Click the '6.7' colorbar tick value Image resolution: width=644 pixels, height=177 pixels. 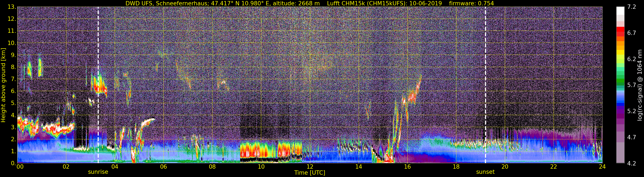(x=631, y=33)
